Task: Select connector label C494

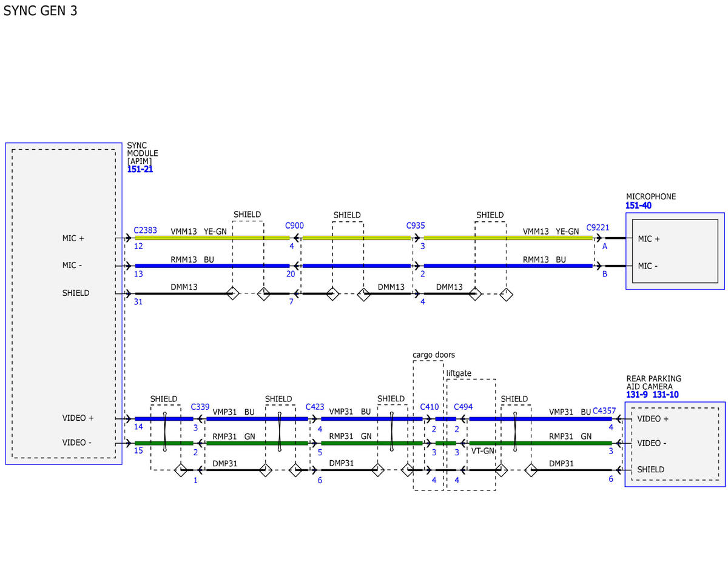Action: (463, 407)
